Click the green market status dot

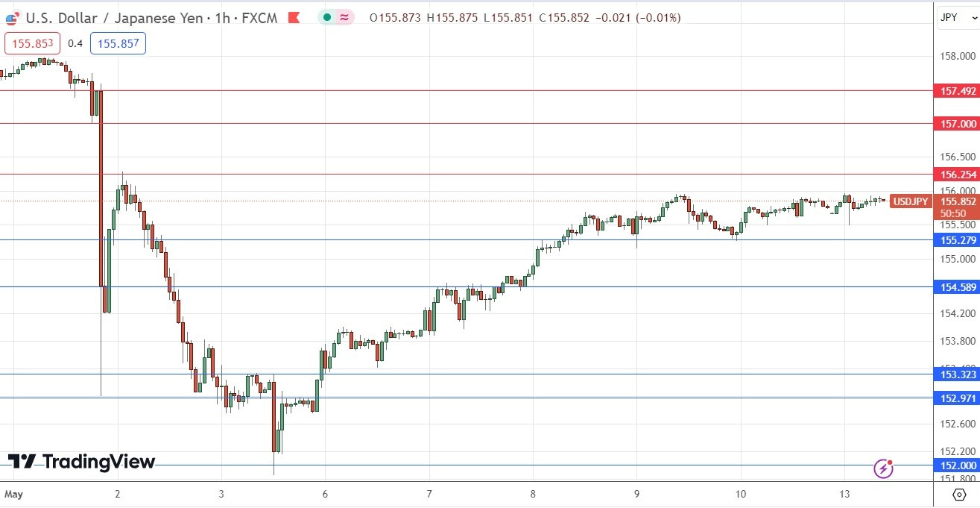pyautogui.click(x=329, y=17)
